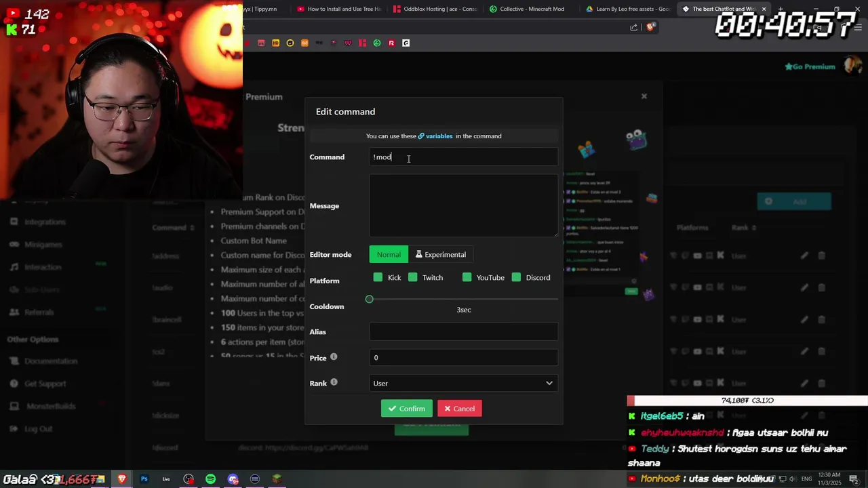Click the Price info icon

pos(334,357)
